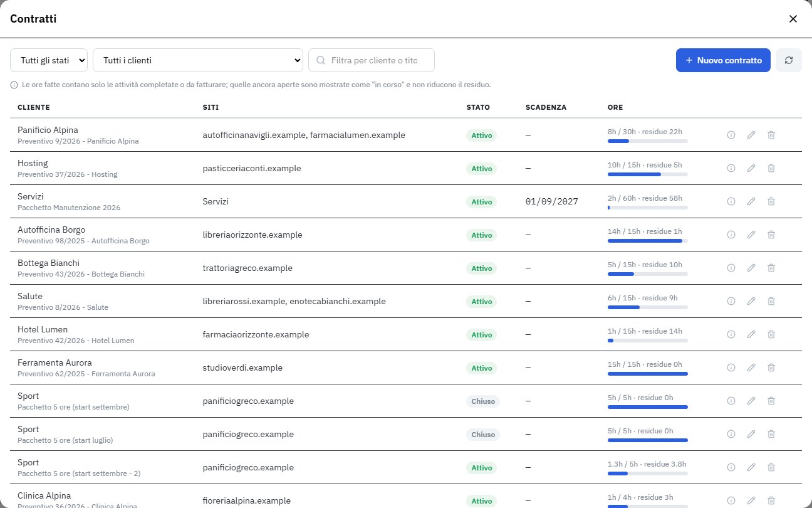Screen dimensions: 812x508
Task: Select the 01/09/2027 expiry date
Action: point(552,202)
